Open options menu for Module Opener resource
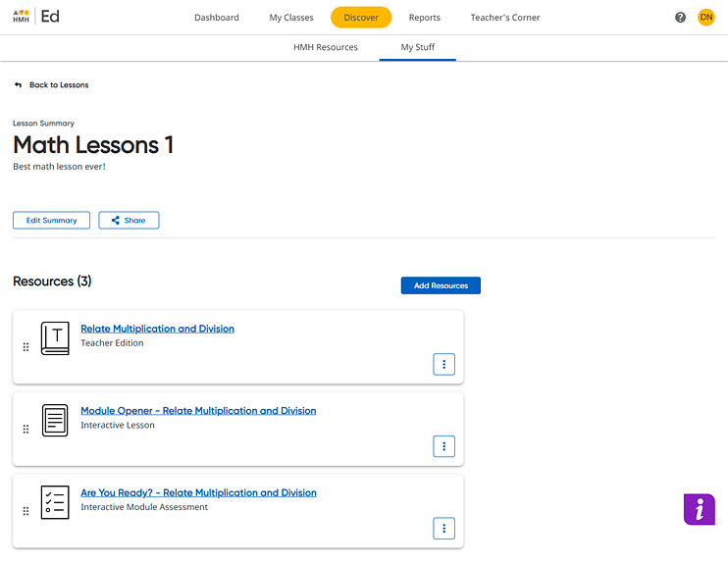 (443, 446)
